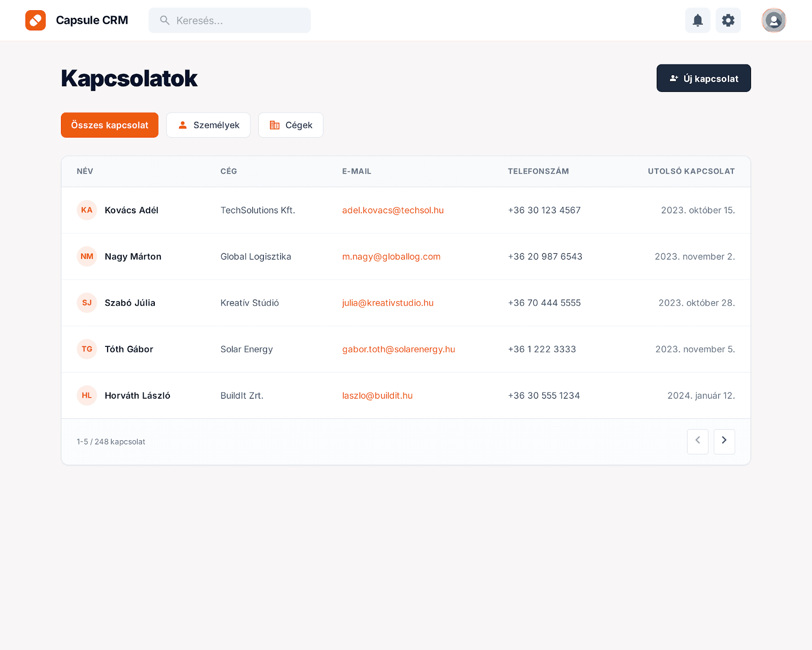Click the Kapcsolatok page heading
812x650 pixels.
point(129,78)
